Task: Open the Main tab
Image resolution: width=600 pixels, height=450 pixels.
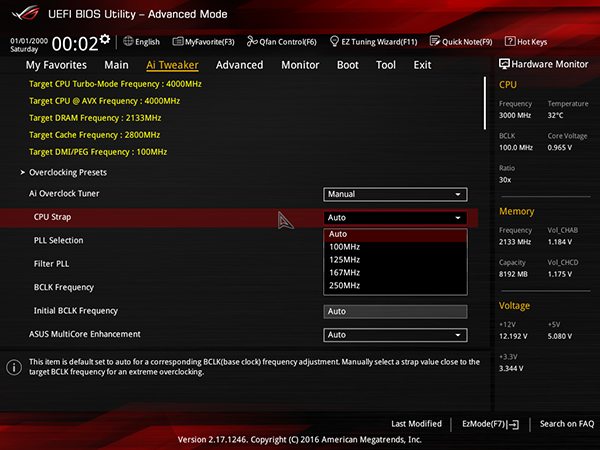Action: 116,65
